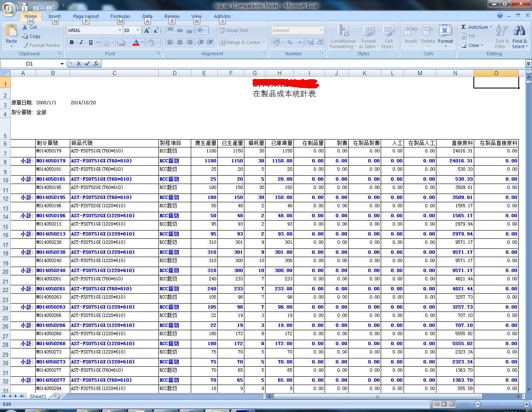This screenshot has width=532, height=412.
Task: Open Clipboard pane launcher
Action: click(x=60, y=54)
